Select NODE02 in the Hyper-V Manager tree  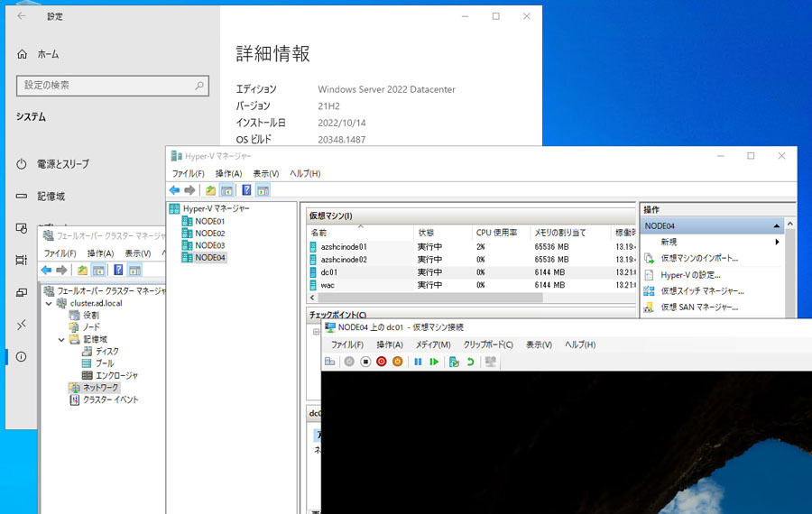209,234
